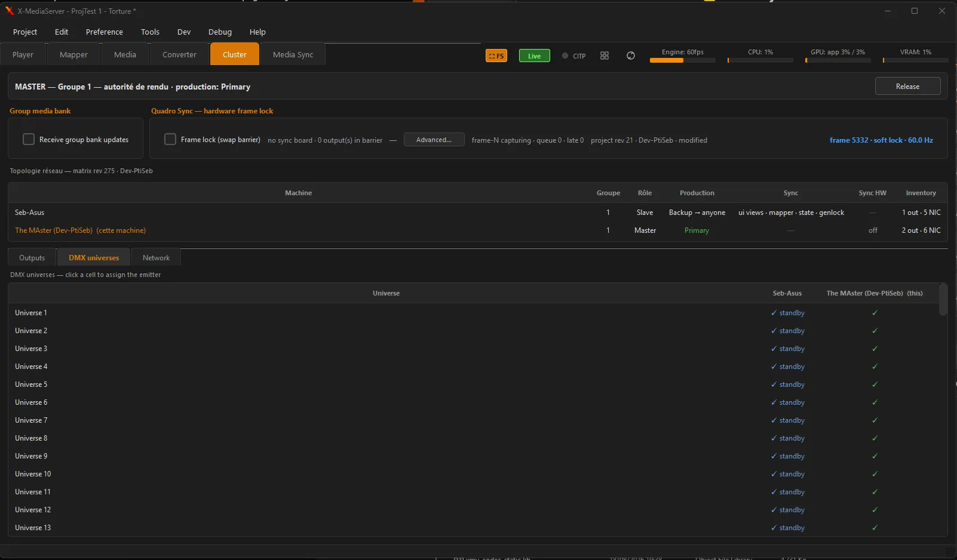Click the green Live status button
957x560 pixels.
[x=534, y=56]
